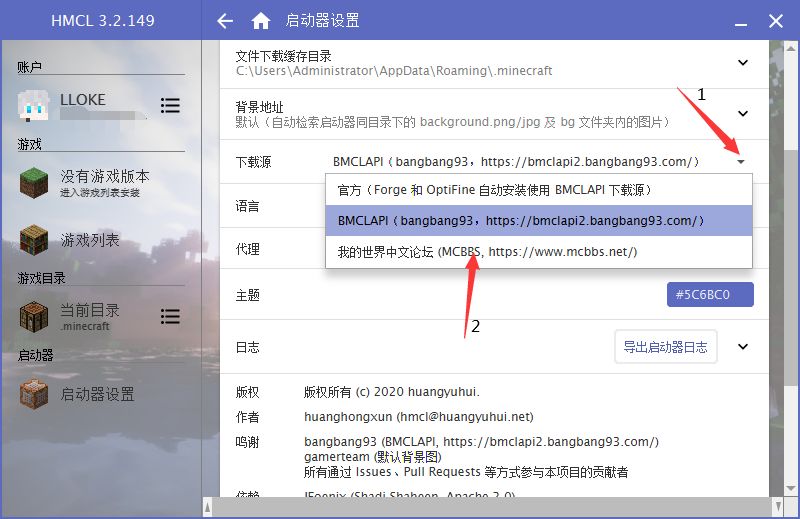Click the 主题 setting row label
Screen dimensions: 800x519
[247, 295]
